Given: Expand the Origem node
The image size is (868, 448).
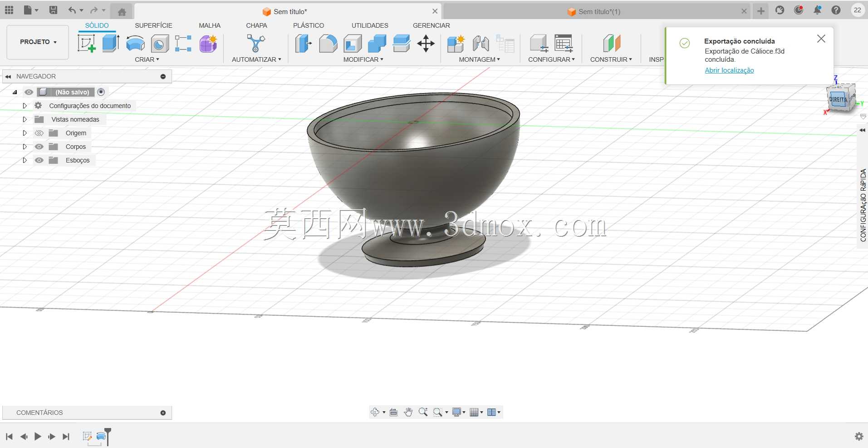Looking at the screenshot, I should pyautogui.click(x=25, y=133).
